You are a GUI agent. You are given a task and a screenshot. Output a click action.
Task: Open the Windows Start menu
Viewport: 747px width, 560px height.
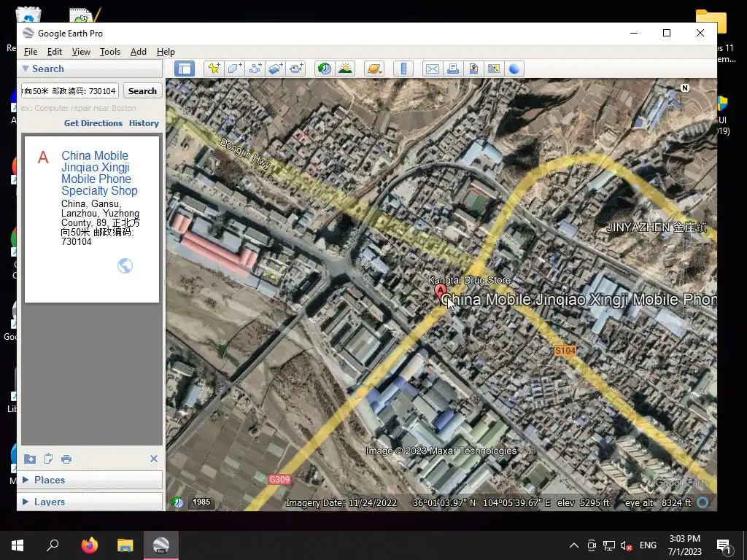pos(18,545)
